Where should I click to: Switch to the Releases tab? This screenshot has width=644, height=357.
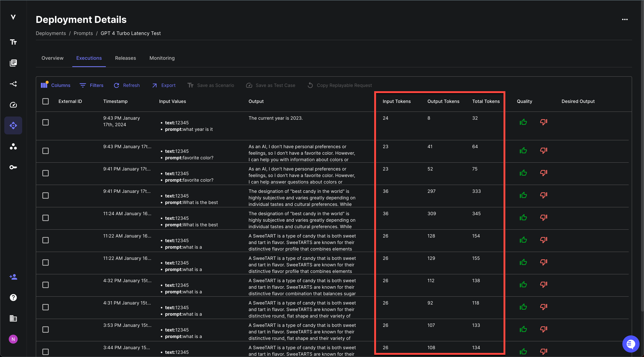coord(125,58)
